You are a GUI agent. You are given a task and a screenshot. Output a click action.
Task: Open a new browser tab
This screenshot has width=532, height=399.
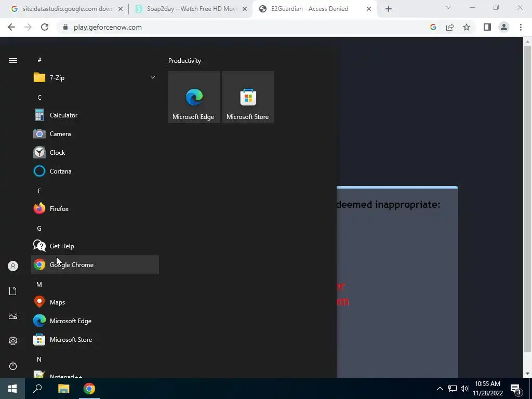pyautogui.click(x=389, y=9)
